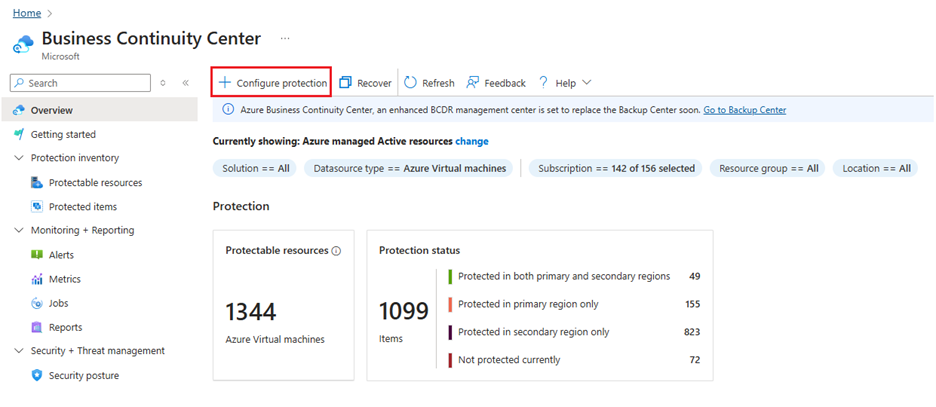Click the Datasource type filter pill
The image size is (936, 407).
409,168
